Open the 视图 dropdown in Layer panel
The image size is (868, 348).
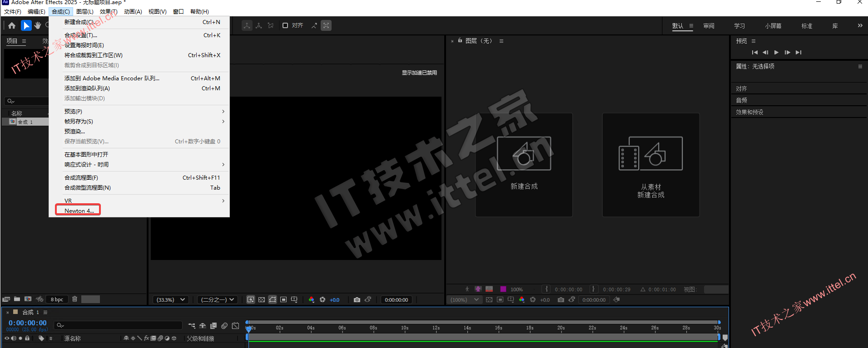coord(716,289)
